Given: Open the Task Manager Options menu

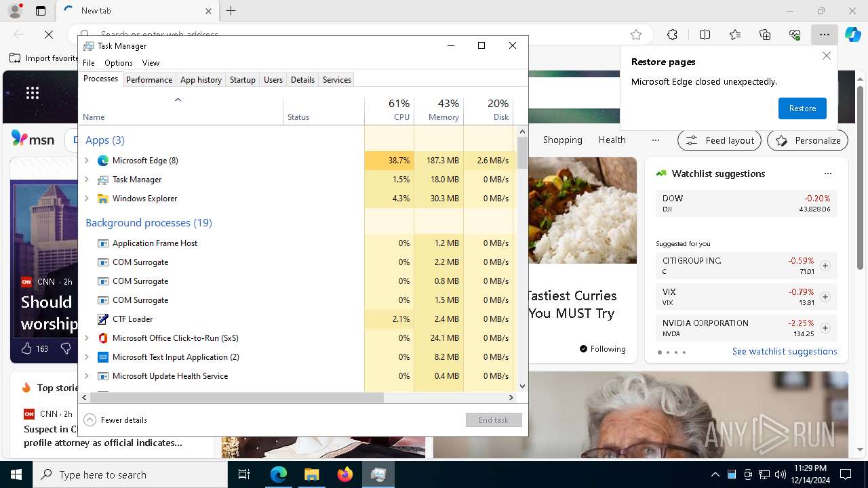Looking at the screenshot, I should (x=119, y=63).
